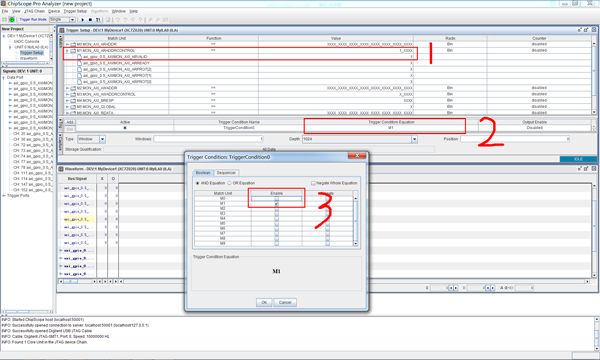Image resolution: width=600 pixels, height=360 pixels.
Task: Click the green JTAG chain open icon
Action: point(12,20)
